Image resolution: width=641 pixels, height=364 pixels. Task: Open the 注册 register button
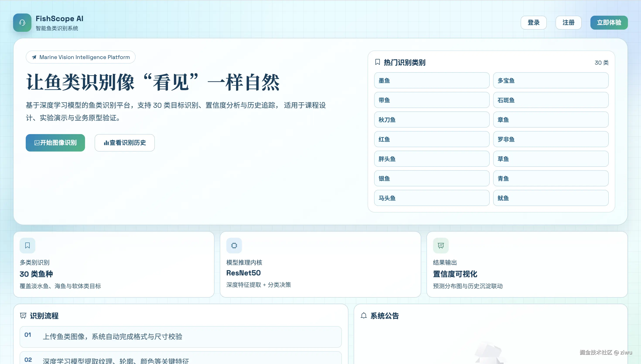[x=568, y=22]
